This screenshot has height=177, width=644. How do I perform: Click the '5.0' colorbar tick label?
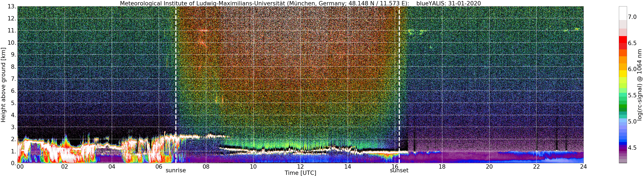click(x=632, y=121)
